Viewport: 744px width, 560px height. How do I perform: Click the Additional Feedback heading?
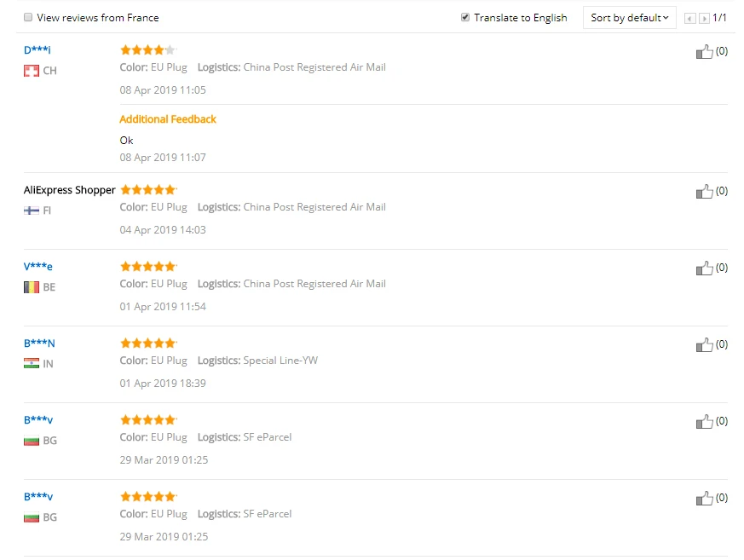(168, 119)
